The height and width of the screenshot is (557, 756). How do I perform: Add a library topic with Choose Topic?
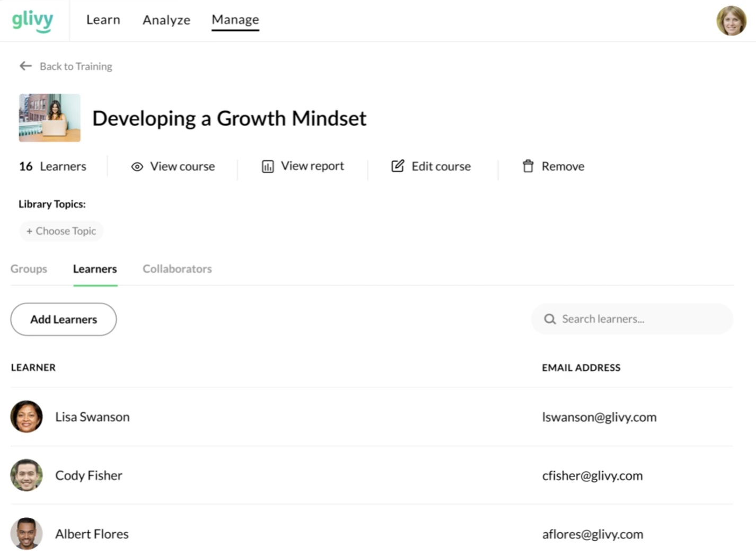pyautogui.click(x=61, y=231)
